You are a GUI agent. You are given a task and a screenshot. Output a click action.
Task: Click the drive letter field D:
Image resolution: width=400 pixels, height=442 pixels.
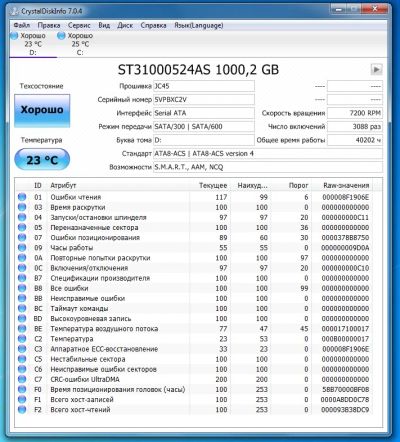[204, 140]
